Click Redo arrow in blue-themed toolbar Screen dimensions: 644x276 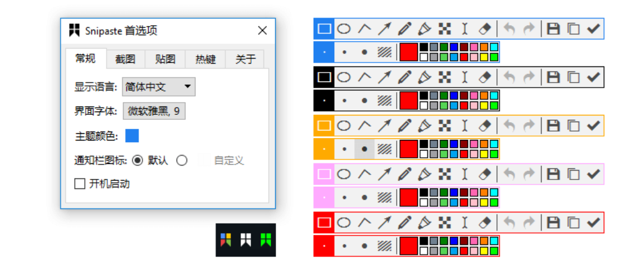click(529, 29)
